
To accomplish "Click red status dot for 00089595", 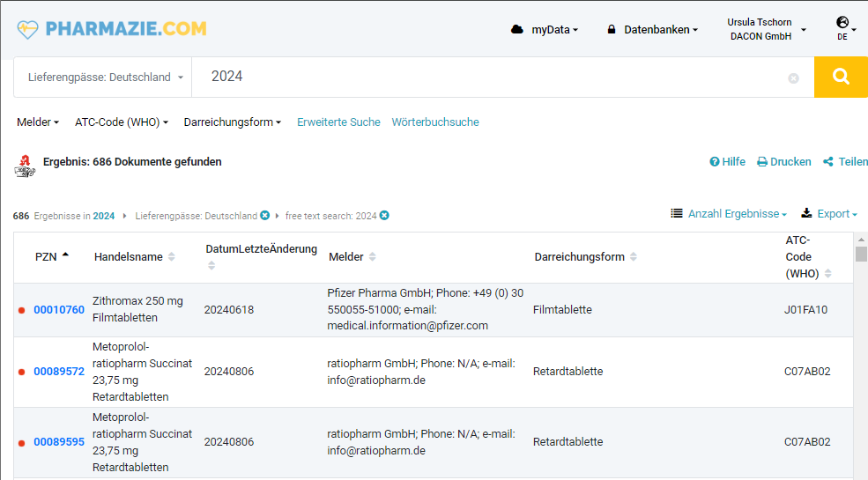I will click(x=21, y=442).
